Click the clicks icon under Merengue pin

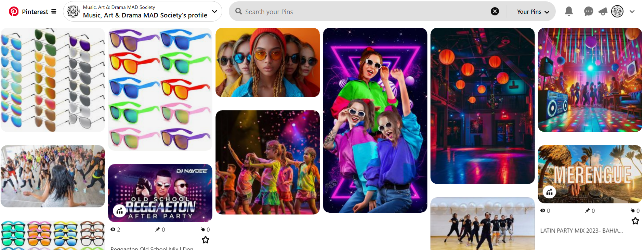click(633, 211)
